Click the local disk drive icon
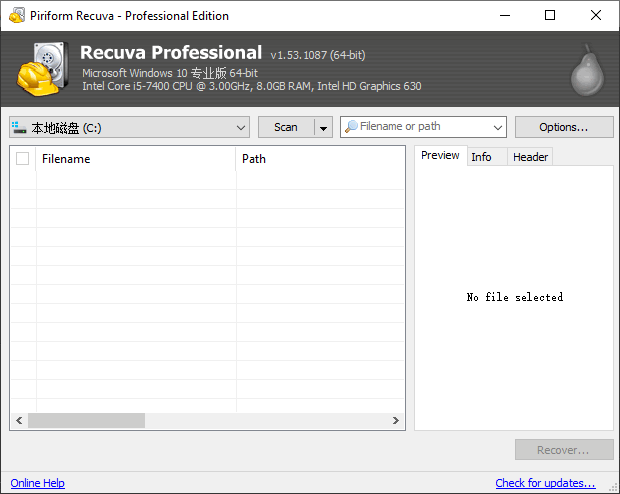The height and width of the screenshot is (494, 620). pyautogui.click(x=19, y=127)
